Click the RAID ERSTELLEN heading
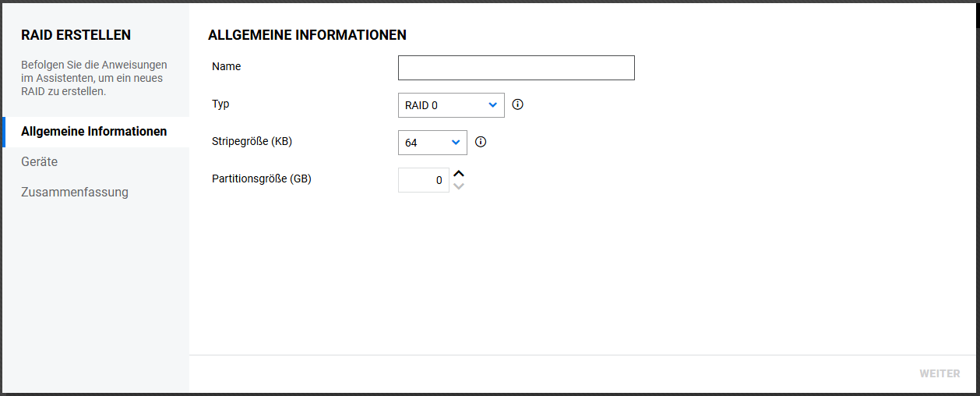The height and width of the screenshot is (396, 980). pos(76,35)
